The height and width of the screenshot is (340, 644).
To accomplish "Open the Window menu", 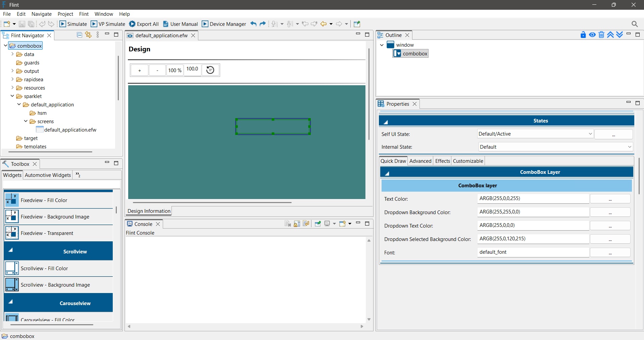I will [x=104, y=14].
